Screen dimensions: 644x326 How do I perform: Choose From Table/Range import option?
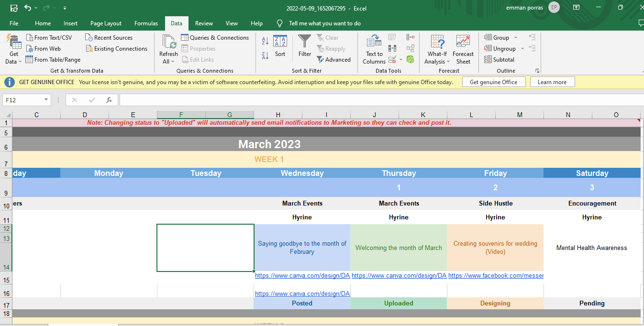[x=53, y=59]
